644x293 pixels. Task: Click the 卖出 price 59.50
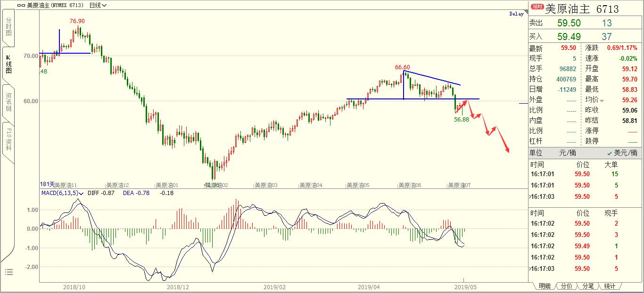[569, 23]
